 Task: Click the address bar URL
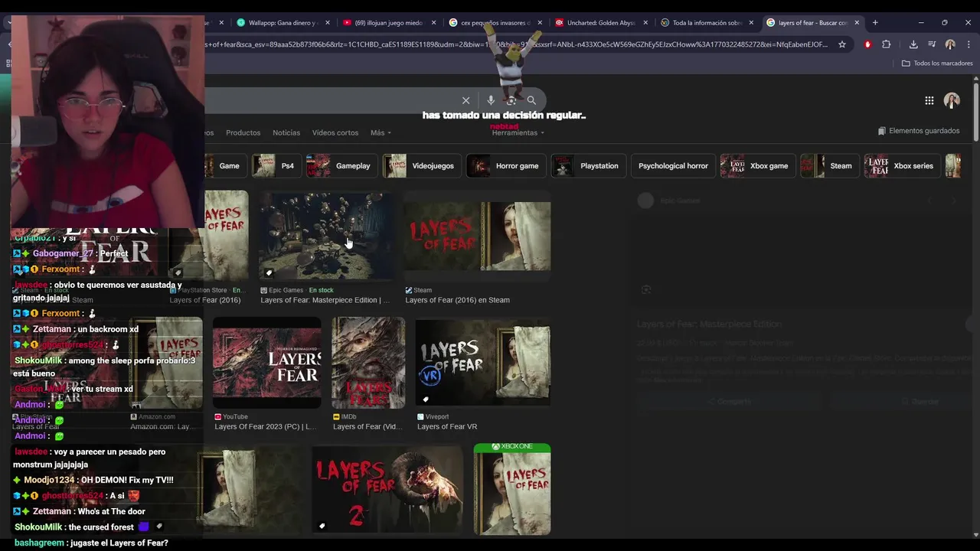pos(517,44)
